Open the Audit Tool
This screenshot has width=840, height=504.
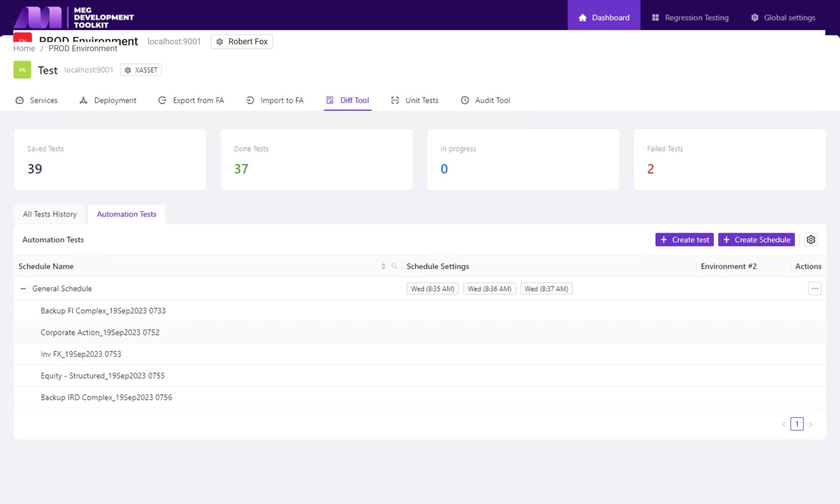pos(464,100)
